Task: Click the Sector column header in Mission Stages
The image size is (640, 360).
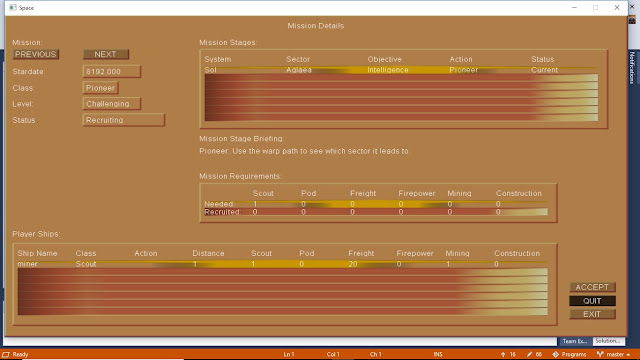Action: (x=298, y=59)
